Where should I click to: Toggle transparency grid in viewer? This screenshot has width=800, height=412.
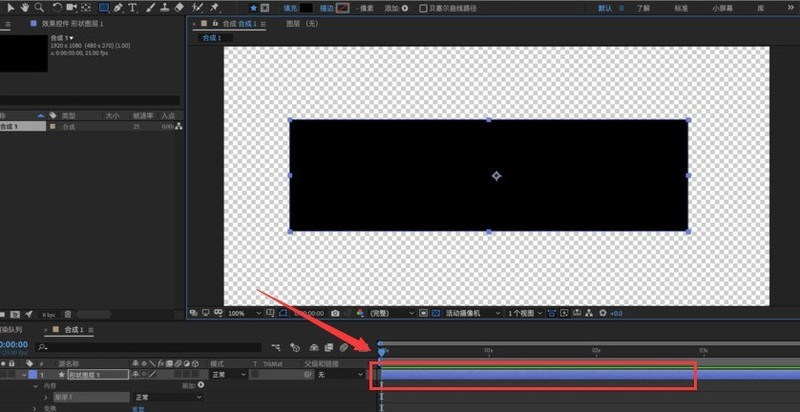coord(436,313)
